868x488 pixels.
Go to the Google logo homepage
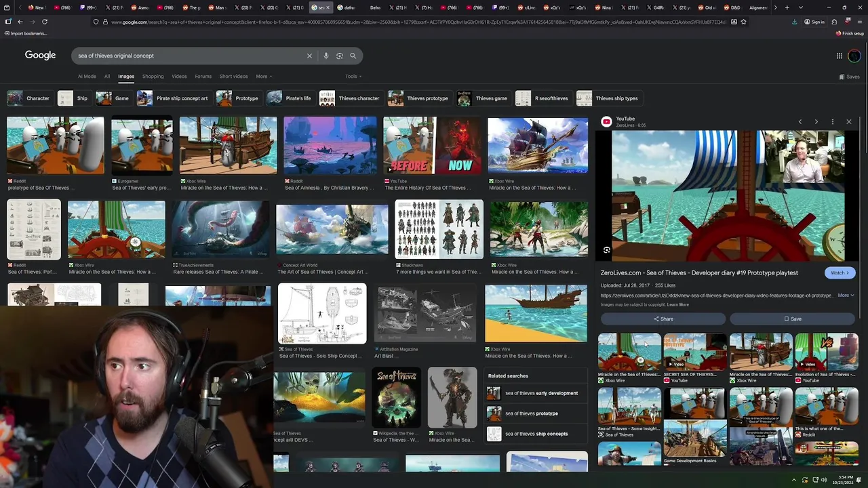[x=40, y=56]
